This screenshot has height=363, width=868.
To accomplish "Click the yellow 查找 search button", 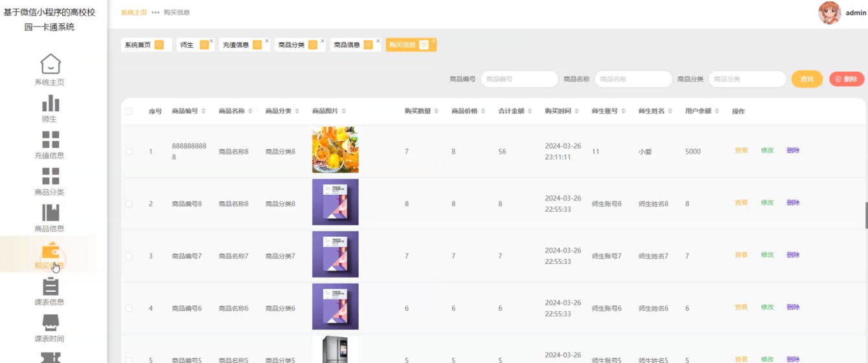I will tap(807, 79).
